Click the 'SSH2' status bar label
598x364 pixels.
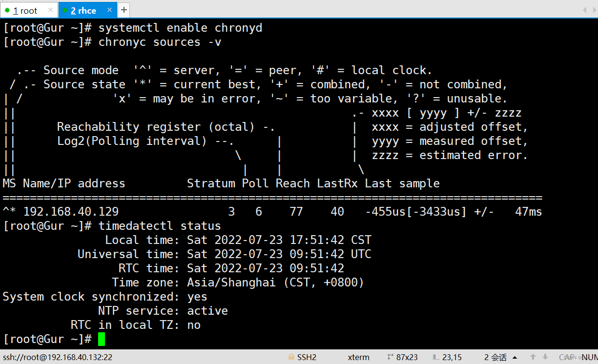(307, 357)
